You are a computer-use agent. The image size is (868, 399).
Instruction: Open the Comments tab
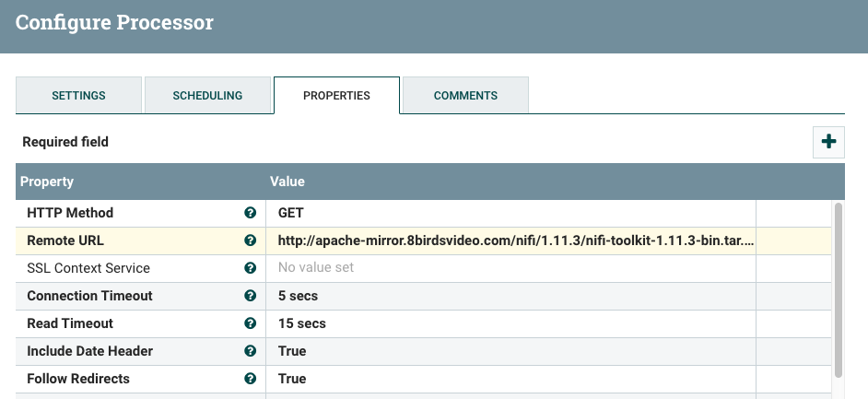tap(465, 95)
